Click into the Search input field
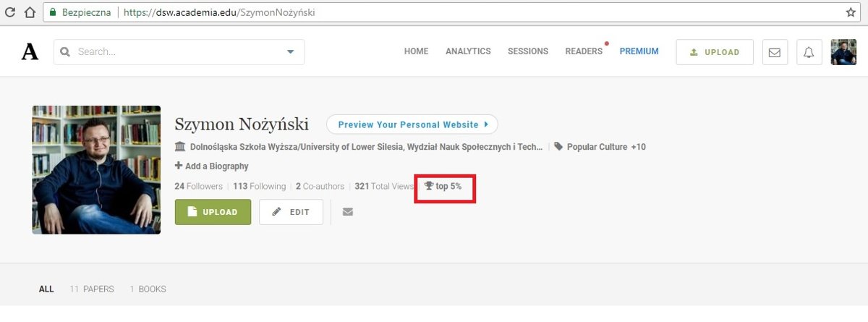 click(174, 52)
